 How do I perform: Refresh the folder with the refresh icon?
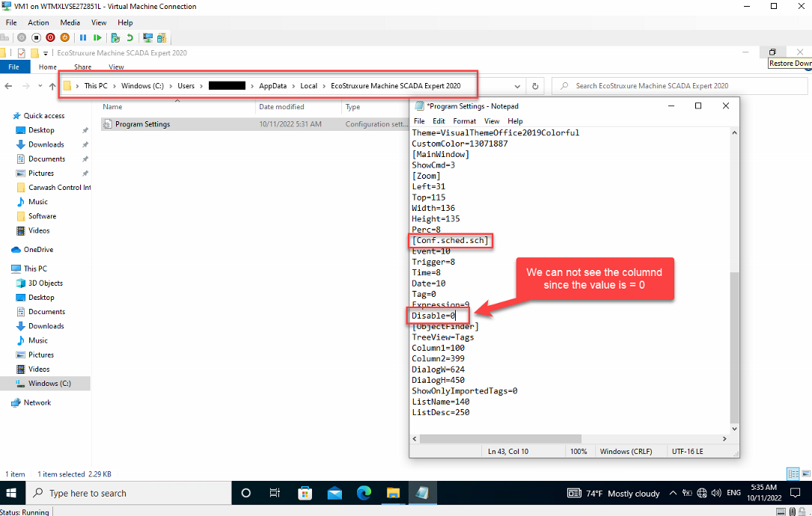point(535,86)
